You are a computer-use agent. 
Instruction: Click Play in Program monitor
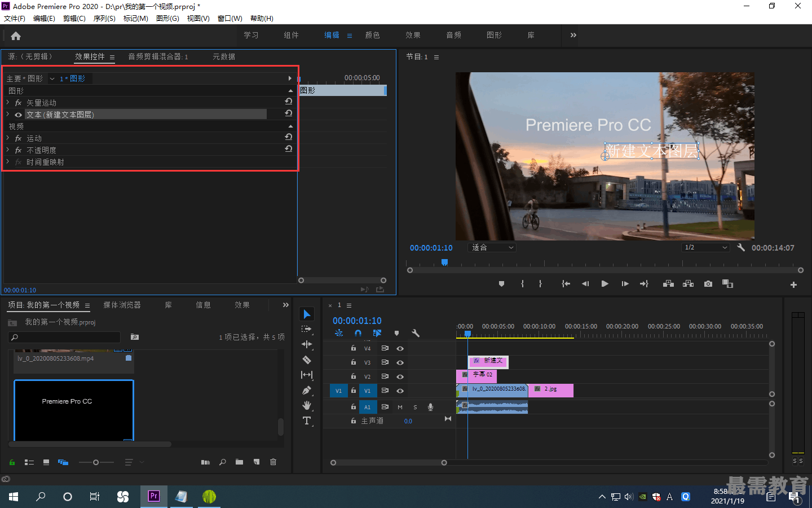click(x=604, y=284)
